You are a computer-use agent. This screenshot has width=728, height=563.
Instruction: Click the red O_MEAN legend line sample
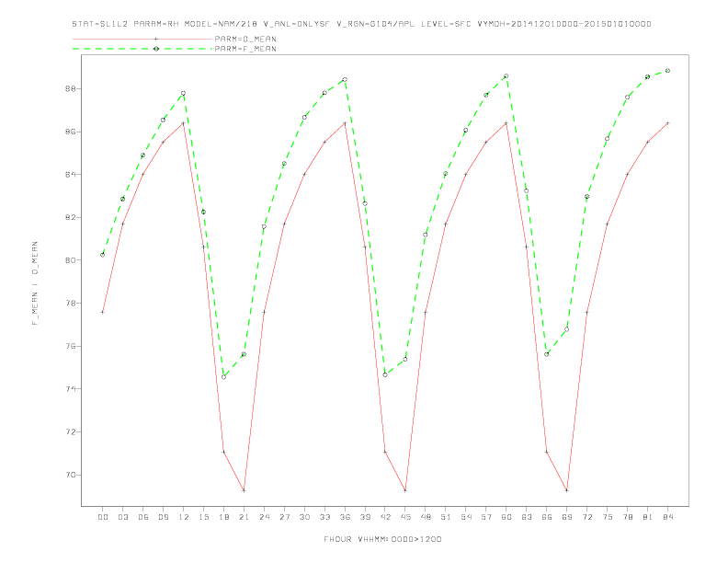(x=142, y=39)
